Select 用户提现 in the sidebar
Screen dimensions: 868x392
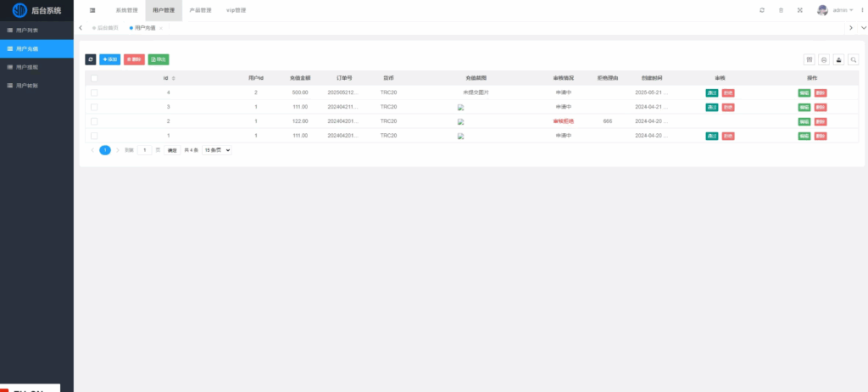click(x=27, y=66)
